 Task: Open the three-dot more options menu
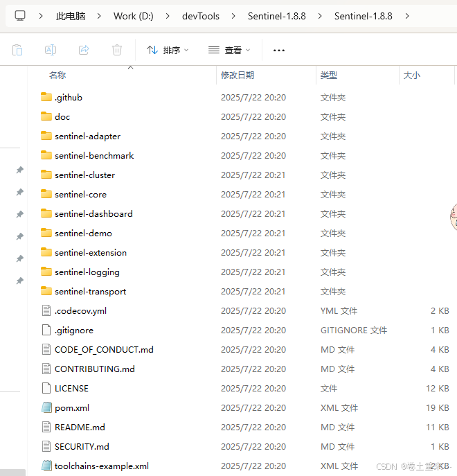pos(279,51)
